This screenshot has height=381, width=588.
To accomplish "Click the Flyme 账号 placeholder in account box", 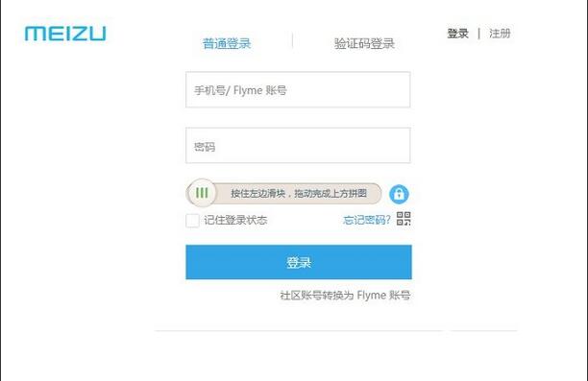I will 259,90.
